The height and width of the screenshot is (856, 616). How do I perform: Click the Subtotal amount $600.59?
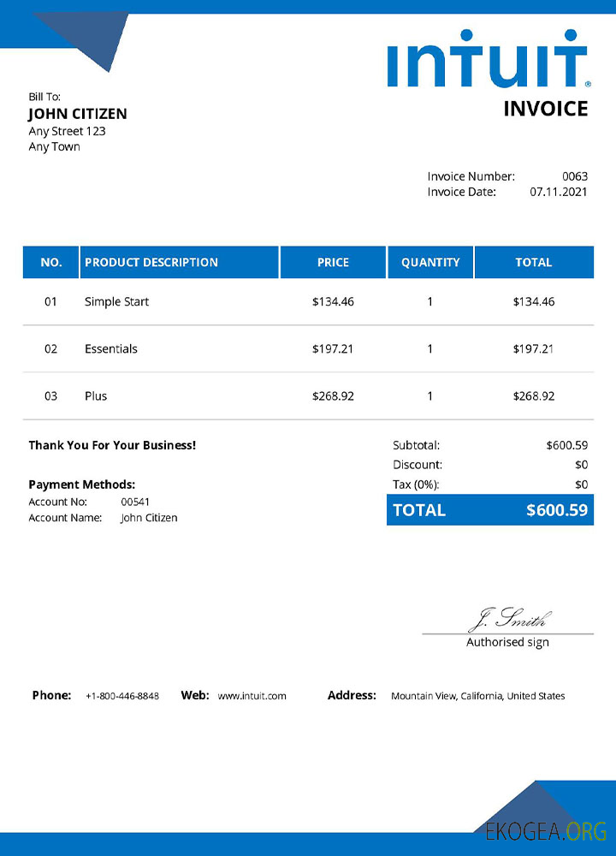(566, 445)
